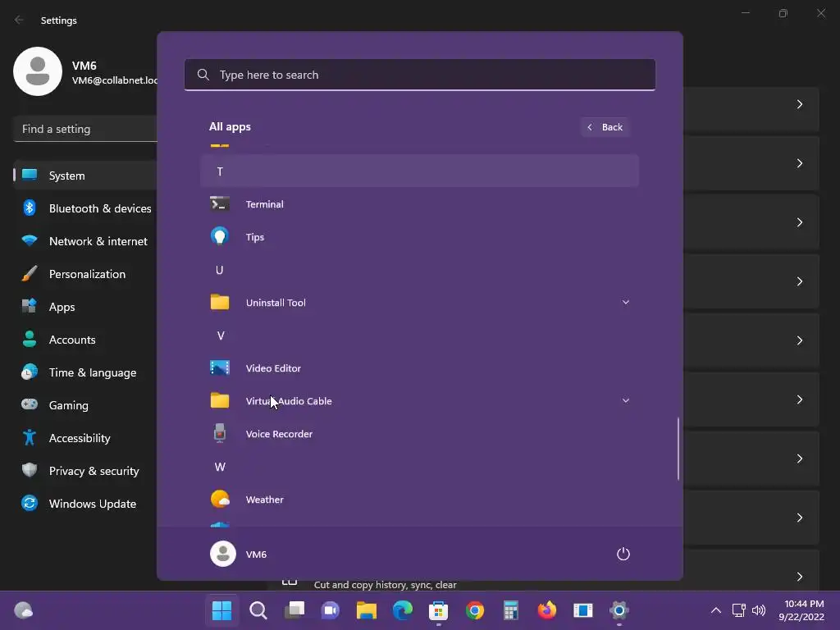
Task: Click the Find a setting search field
Action: 85,129
